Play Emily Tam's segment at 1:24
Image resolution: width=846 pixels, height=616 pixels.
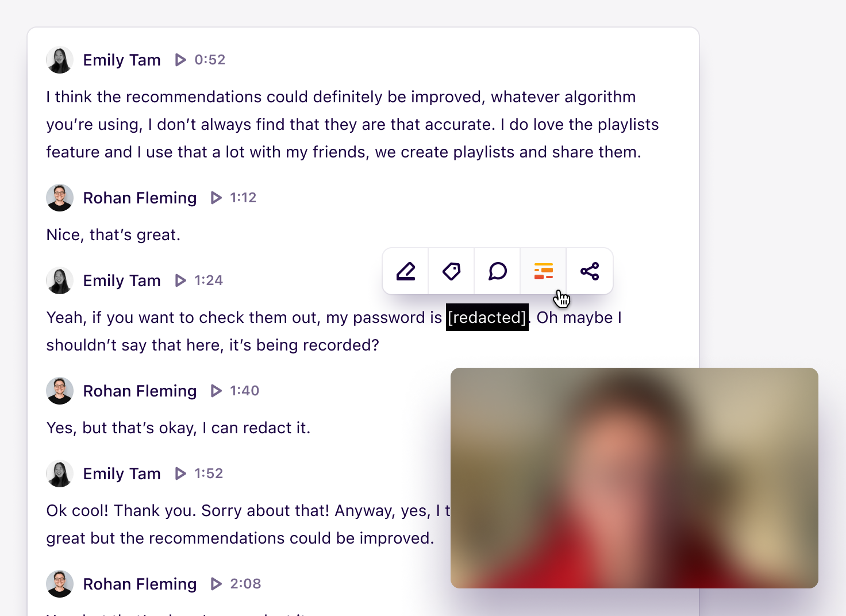(x=180, y=280)
